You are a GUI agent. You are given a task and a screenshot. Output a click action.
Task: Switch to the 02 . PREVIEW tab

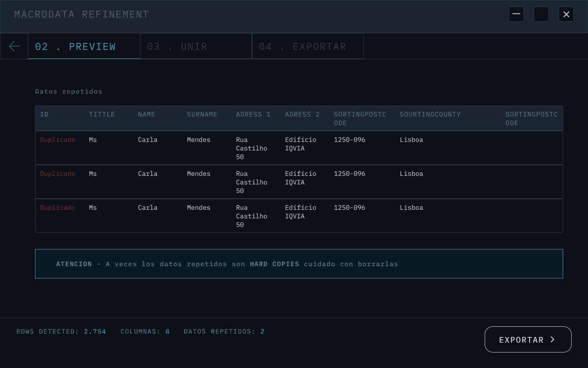84,46
